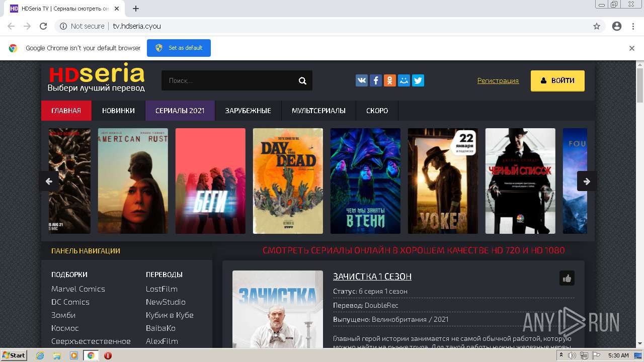Select СКОРО menu item

[x=377, y=111]
